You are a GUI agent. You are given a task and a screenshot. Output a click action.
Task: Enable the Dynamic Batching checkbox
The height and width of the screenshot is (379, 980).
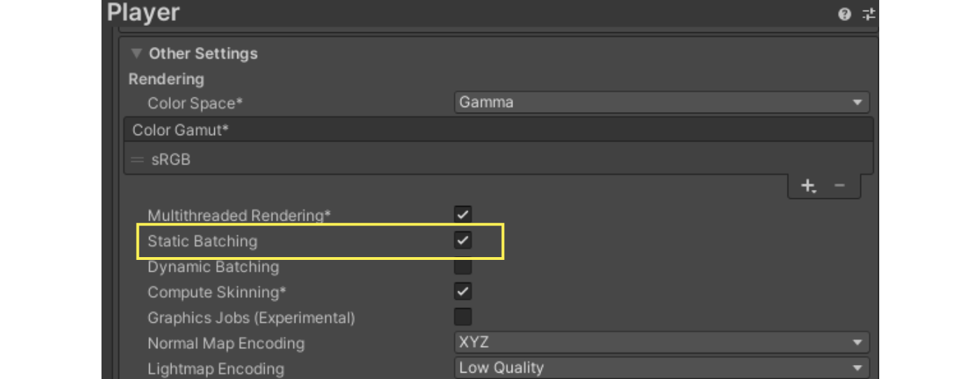[463, 266]
